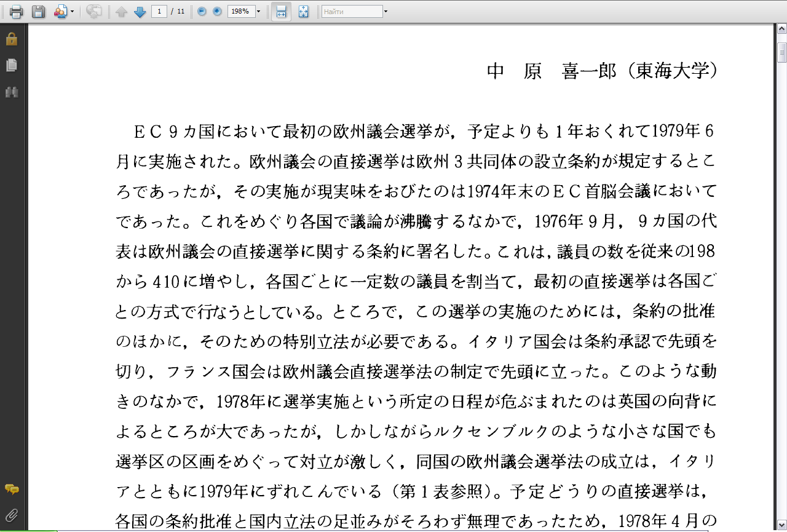Toggle fit width scrolling mode
Screen dimensions: 787x532
pos(281,12)
